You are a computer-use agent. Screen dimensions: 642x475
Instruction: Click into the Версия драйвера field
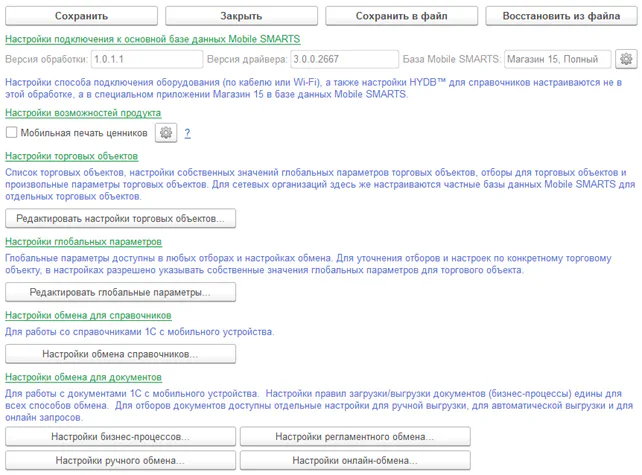point(342,59)
